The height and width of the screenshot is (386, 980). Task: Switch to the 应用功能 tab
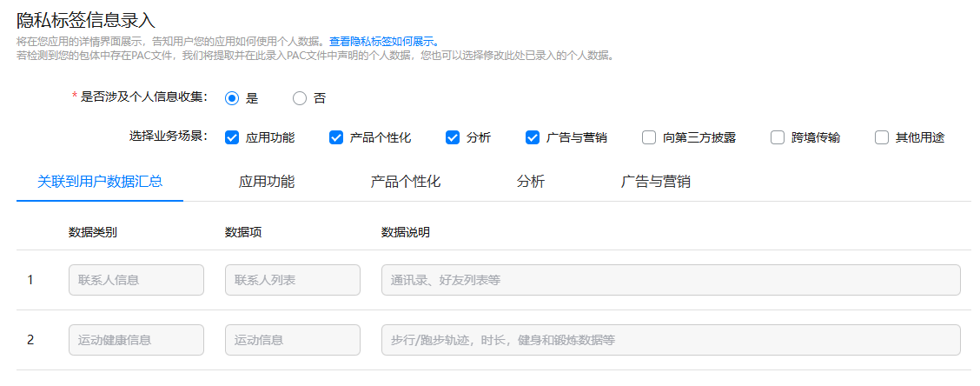(x=267, y=182)
